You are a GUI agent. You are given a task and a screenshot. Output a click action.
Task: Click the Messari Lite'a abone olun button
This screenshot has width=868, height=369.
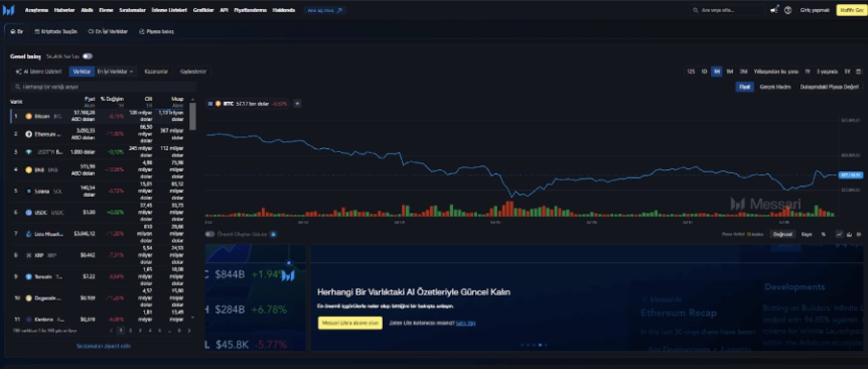point(350,323)
